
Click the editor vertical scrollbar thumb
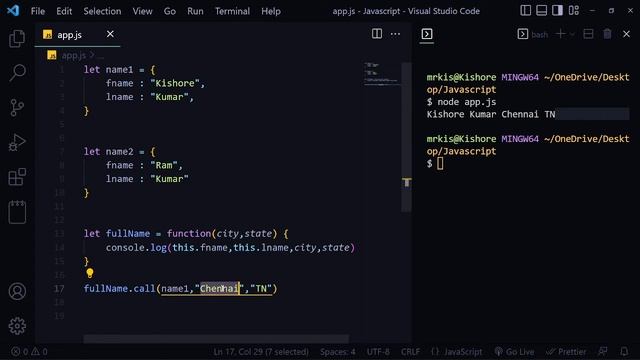click(x=406, y=137)
